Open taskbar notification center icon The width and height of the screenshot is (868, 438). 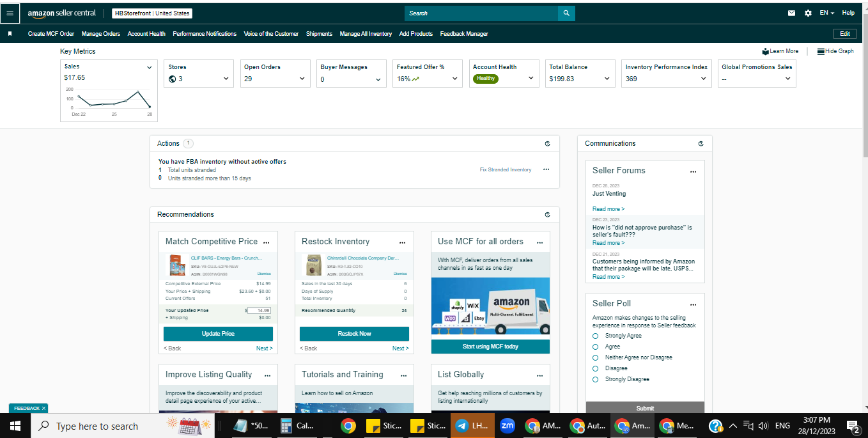coord(853,426)
